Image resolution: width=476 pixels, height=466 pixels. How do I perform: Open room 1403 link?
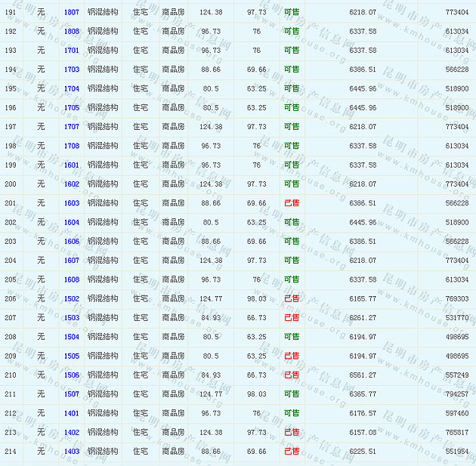(x=72, y=451)
